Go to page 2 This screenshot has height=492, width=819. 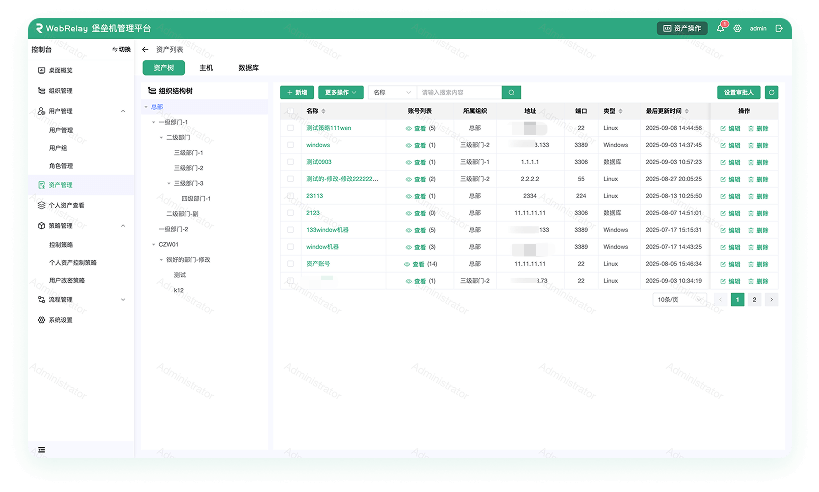pos(754,300)
